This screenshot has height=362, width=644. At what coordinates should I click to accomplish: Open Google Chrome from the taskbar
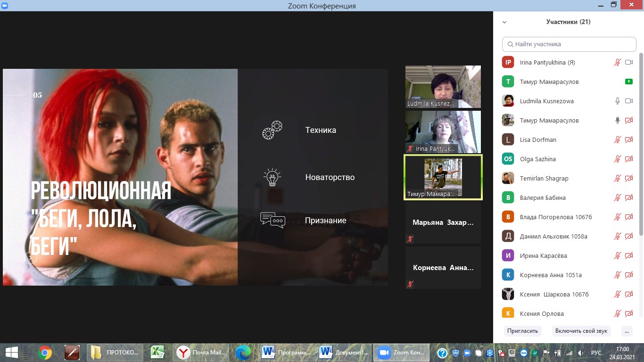[x=45, y=352]
